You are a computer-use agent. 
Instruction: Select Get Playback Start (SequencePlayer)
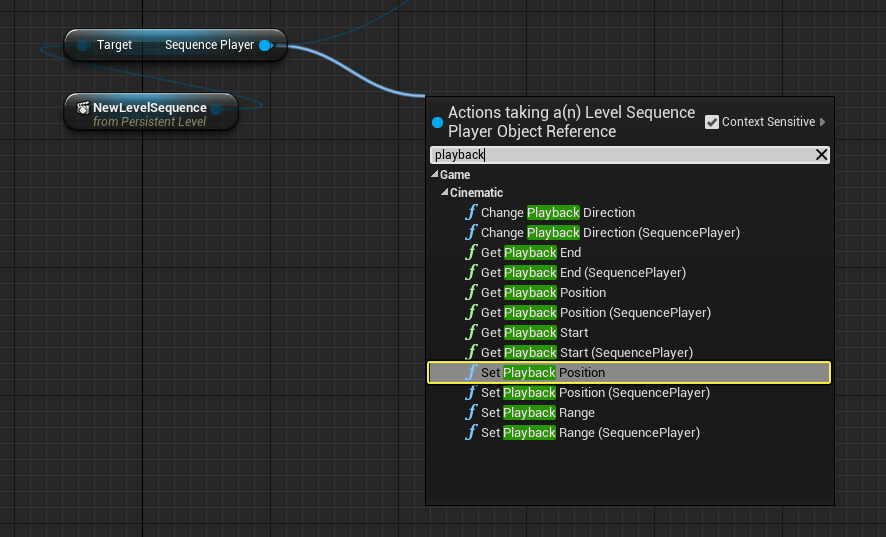(586, 353)
